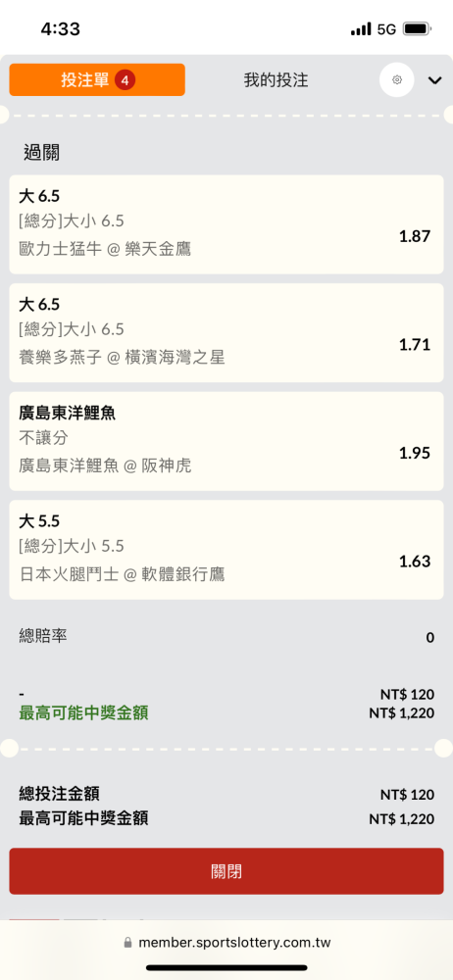The image size is (453, 980).
Task: Select the 歐力士猛牛 @ 樂天金鷹 bet card
Action: pyautogui.click(x=226, y=224)
